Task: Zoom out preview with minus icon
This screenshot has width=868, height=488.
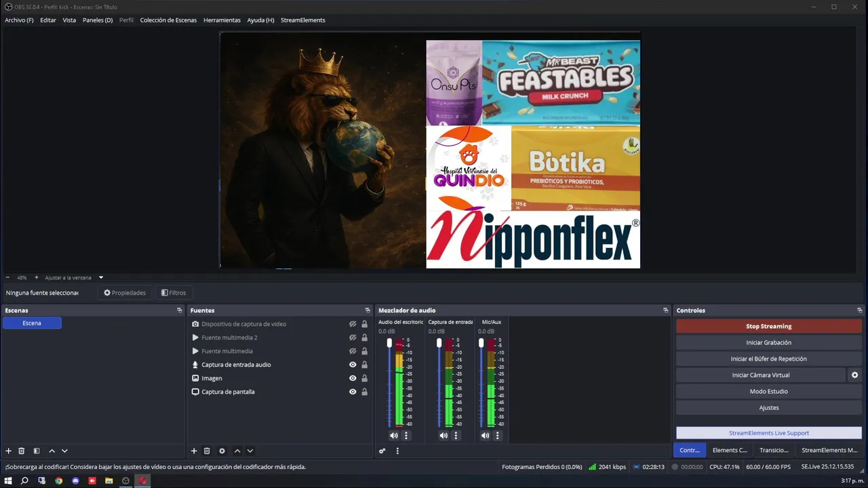Action: pos(7,277)
